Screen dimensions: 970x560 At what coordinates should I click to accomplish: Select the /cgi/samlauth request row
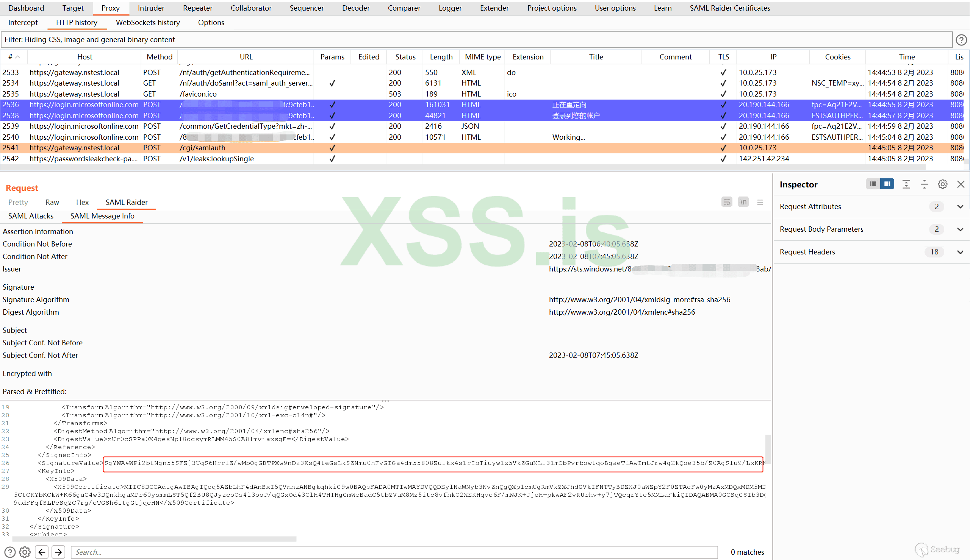coord(202,148)
